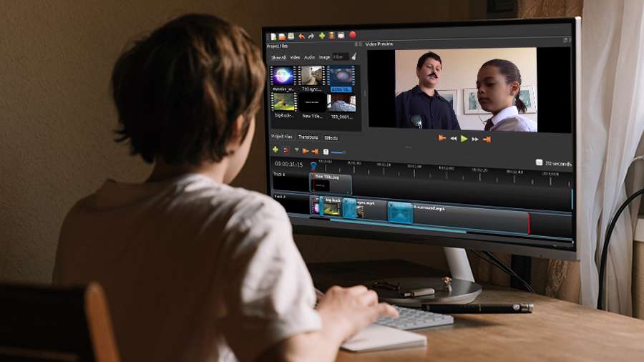The width and height of the screenshot is (644, 362).
Task: Select the New Title file thumbnail
Action: pos(312,102)
